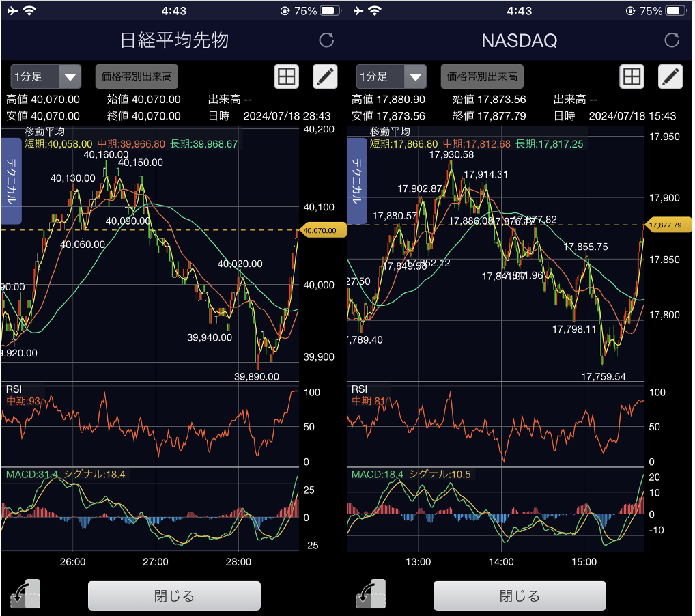Image resolution: width=695 pixels, height=616 pixels.
Task: Tap 中期:39,966.80 moving average label
Action: coord(131,143)
